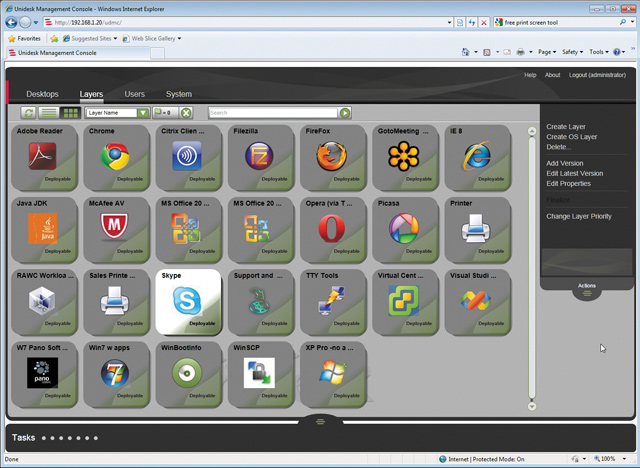Open the IE Page menu dropdown
Viewport: 640px width, 468px height.
(547, 52)
